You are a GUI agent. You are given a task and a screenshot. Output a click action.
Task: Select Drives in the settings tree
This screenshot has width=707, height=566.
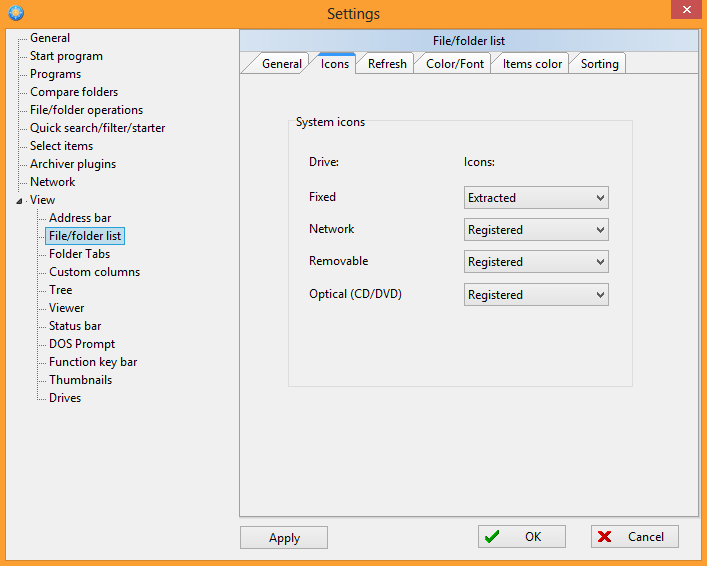pyautogui.click(x=65, y=398)
